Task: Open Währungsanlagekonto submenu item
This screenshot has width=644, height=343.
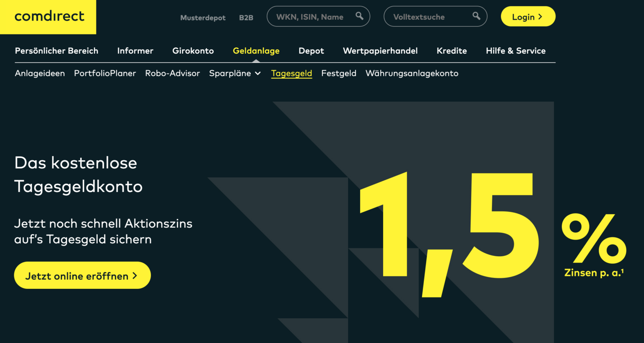Action: coord(412,73)
